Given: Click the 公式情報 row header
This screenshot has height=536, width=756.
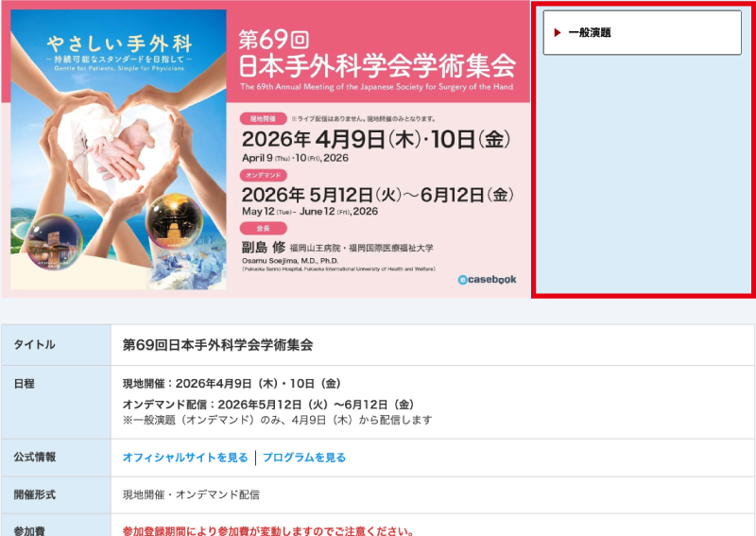Looking at the screenshot, I should pyautogui.click(x=56, y=458).
